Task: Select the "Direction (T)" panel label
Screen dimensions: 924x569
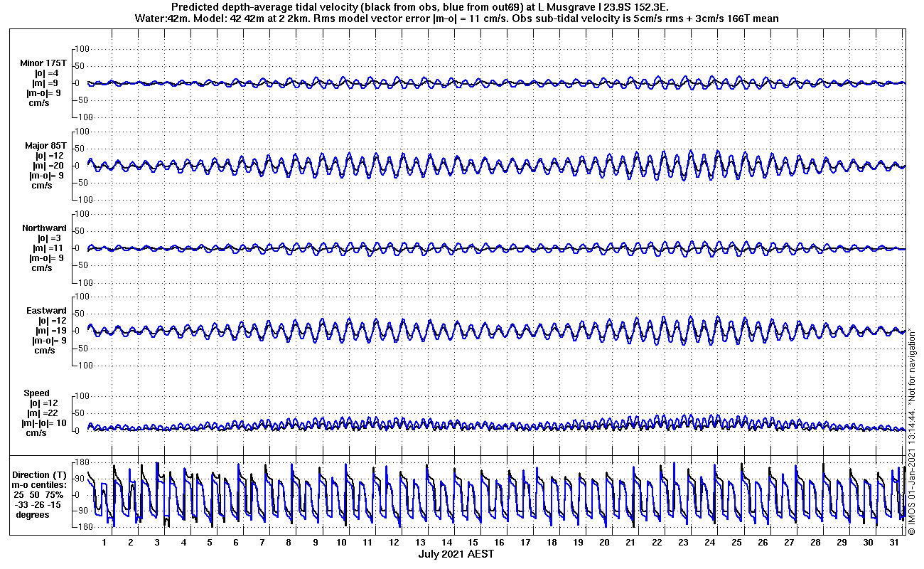Action: click(41, 474)
